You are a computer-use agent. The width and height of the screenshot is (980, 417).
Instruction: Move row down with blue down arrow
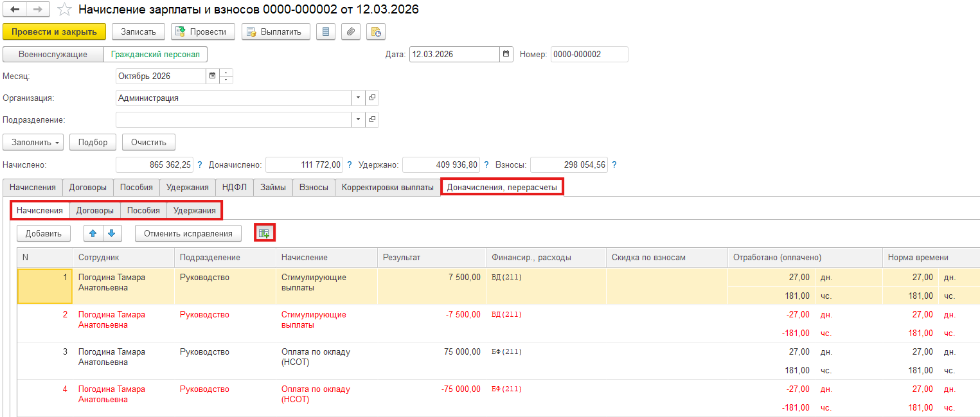pyautogui.click(x=112, y=233)
